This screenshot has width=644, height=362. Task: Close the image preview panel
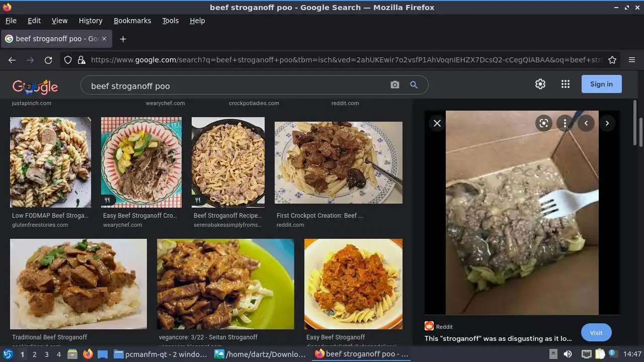pos(437,123)
